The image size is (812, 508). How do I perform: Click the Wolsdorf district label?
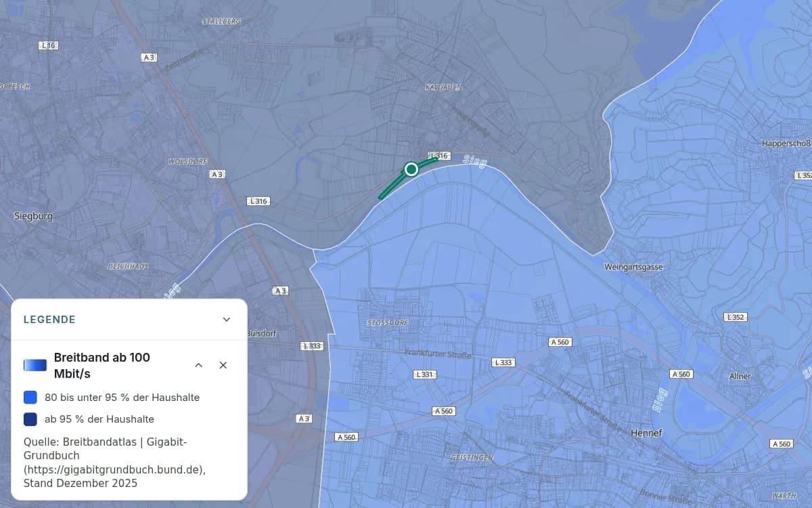[x=187, y=162]
